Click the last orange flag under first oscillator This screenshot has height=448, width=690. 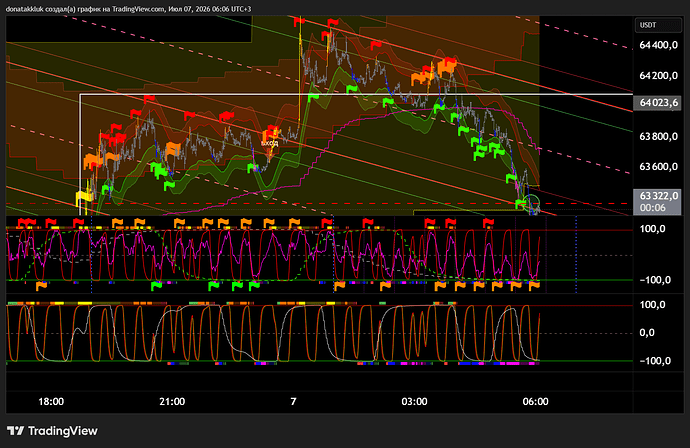(534, 286)
